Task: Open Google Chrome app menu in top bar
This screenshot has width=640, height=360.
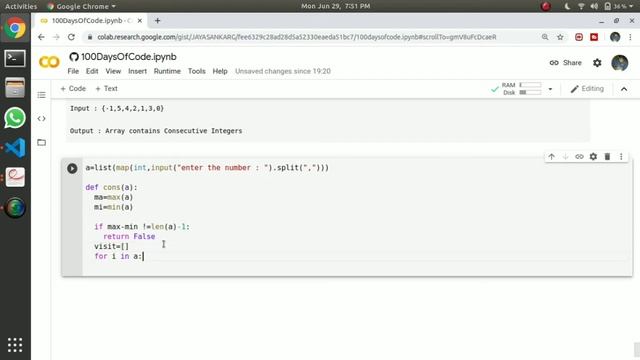Action: click(81, 6)
